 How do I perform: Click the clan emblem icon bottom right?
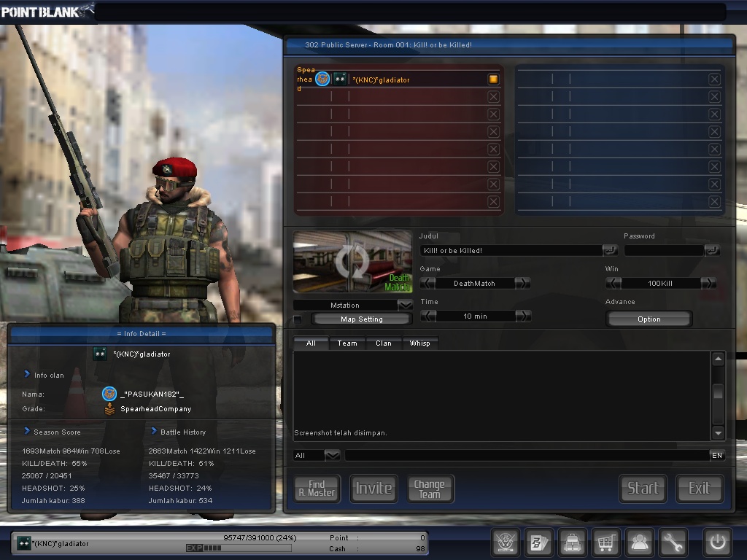(506, 542)
